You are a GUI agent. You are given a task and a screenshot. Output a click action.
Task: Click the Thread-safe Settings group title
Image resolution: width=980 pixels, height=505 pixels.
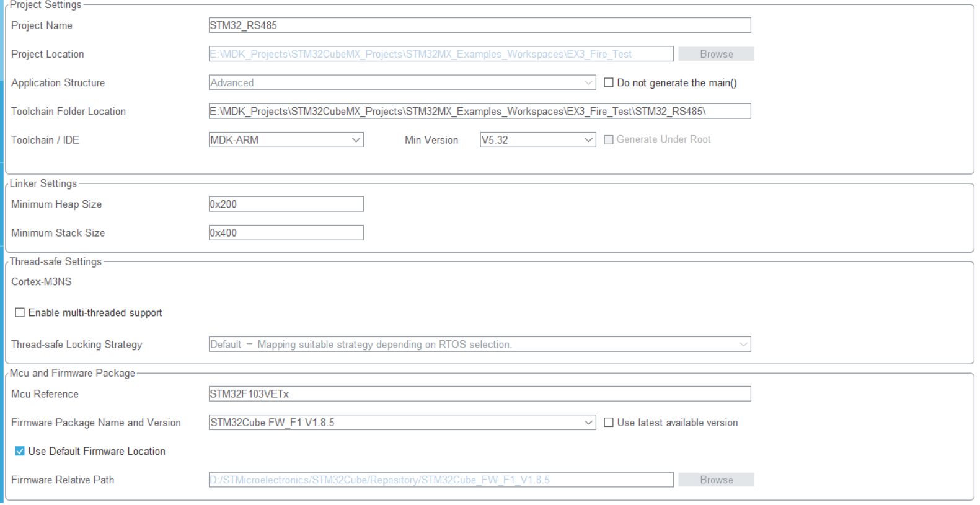pos(56,261)
